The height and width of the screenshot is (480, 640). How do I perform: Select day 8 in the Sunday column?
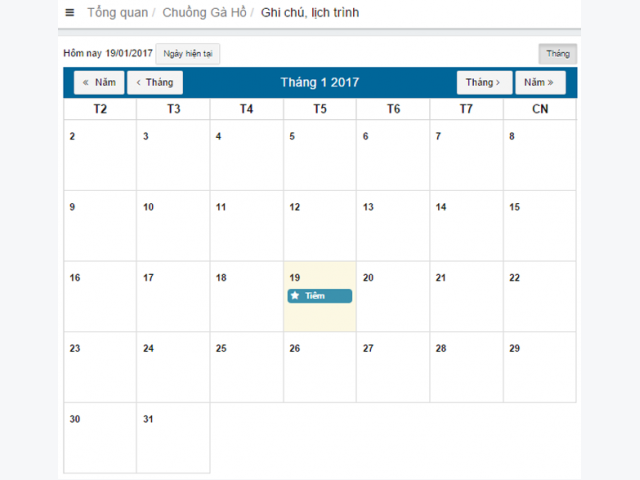(x=540, y=155)
